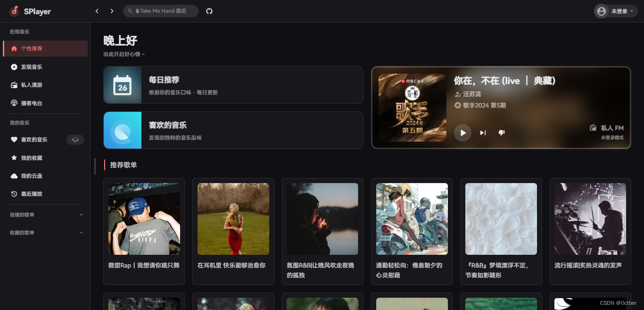Screen dimensions: 644x310
Task: Open playlist cover 『R&B』梦境漂浮不定
Action: click(501, 219)
